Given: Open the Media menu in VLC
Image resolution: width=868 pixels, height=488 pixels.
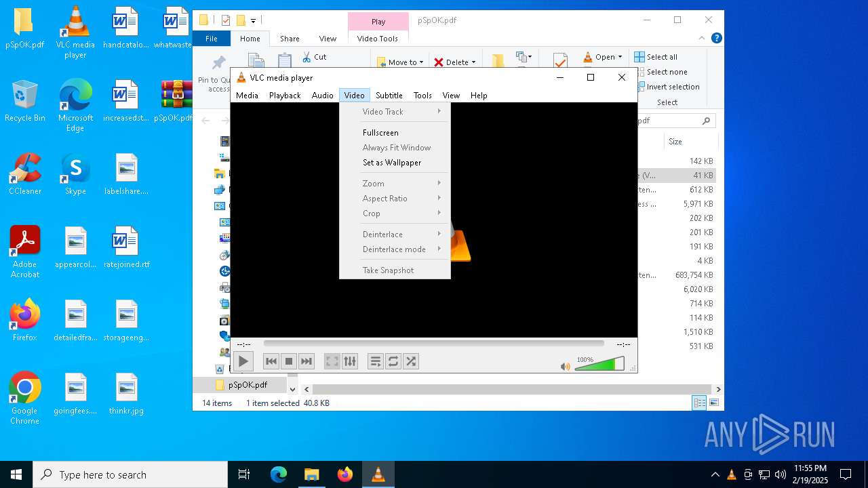Looking at the screenshot, I should pyautogui.click(x=247, y=96).
